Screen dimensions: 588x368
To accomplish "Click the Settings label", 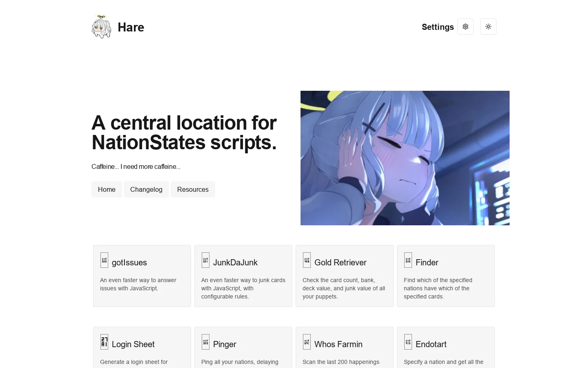I will pos(438,27).
